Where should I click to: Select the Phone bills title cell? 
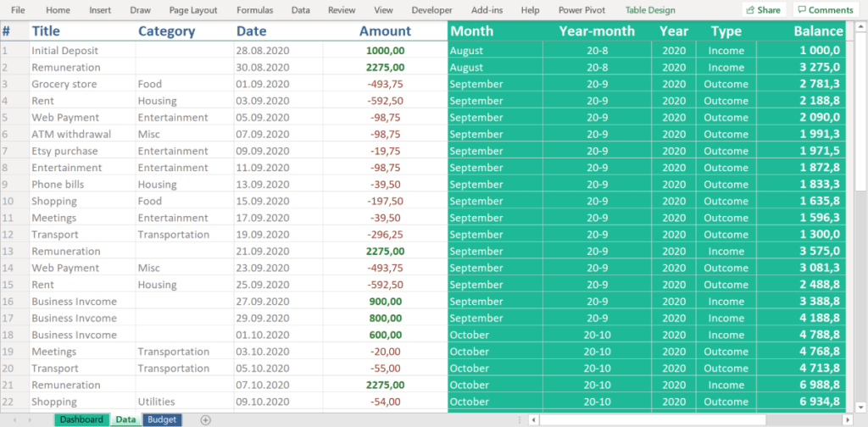coord(82,184)
